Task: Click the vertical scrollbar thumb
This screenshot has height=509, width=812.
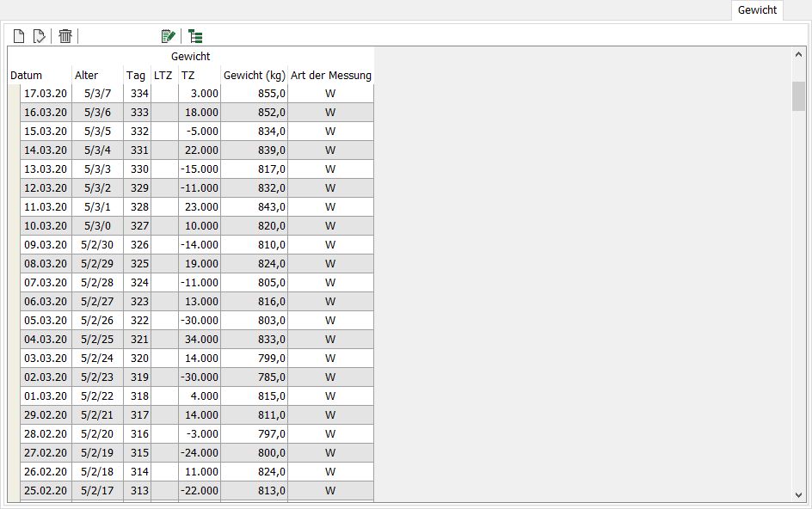Action: pyautogui.click(x=798, y=96)
